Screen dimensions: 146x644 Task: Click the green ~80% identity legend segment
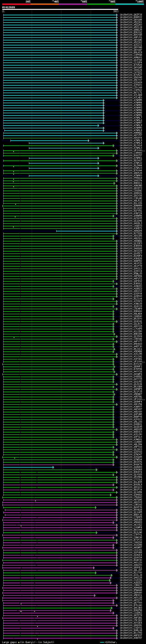pos(101,4)
